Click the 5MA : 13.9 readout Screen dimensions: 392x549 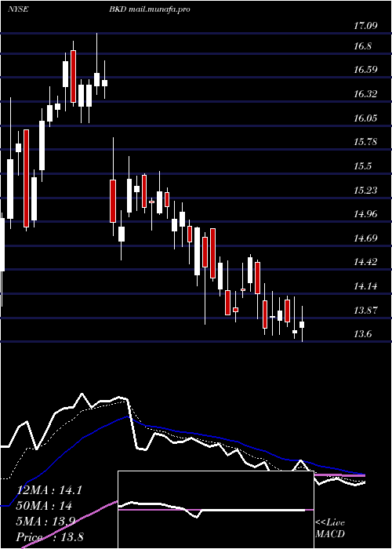[x=45, y=522]
